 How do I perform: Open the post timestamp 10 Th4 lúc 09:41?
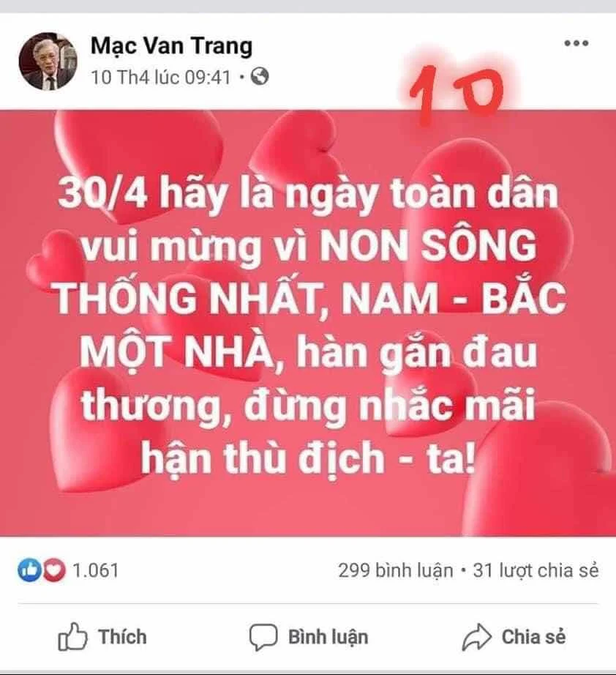(161, 78)
